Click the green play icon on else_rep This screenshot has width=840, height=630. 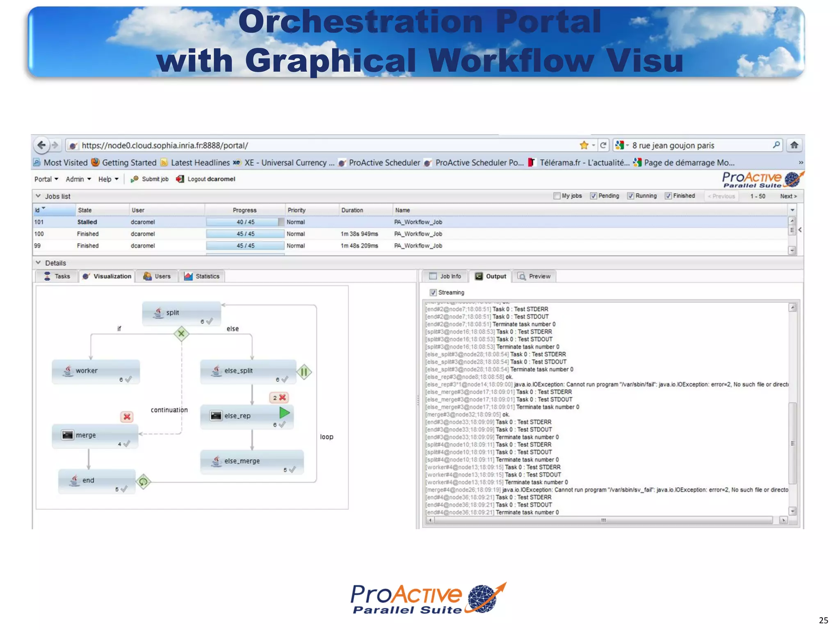[x=284, y=413]
